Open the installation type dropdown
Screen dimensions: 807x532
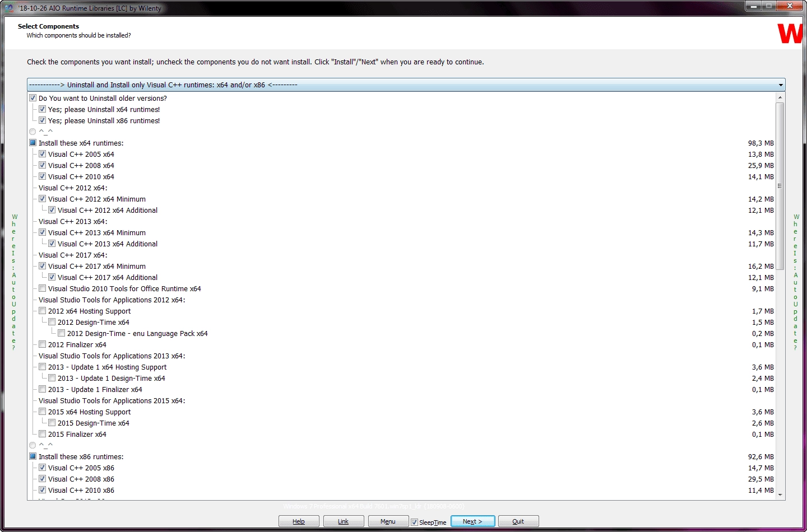pos(406,85)
